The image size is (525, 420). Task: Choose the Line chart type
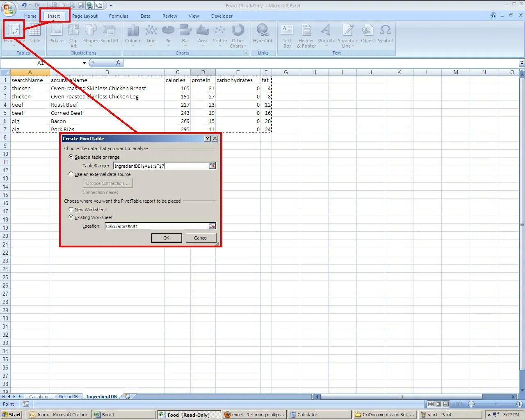click(x=151, y=33)
